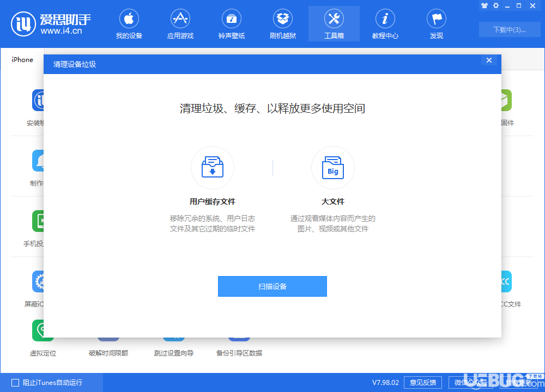Image resolution: width=545 pixels, height=392 pixels.
Task: Open CC文件 cyan tool icon on the right
Action: click(506, 281)
